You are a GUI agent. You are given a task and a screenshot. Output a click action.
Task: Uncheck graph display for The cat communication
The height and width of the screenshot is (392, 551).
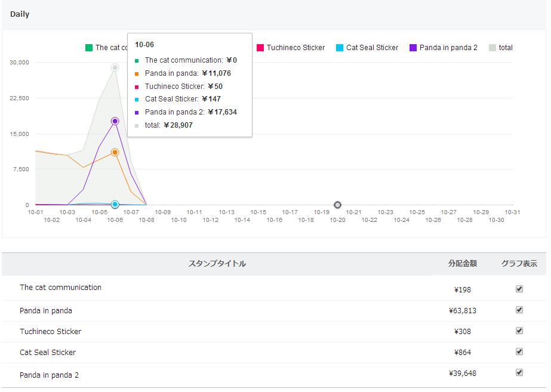[x=519, y=289]
